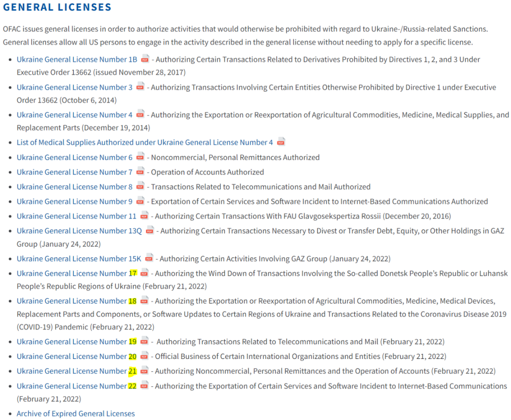Open Ukraine General License Number 19 link
Viewport: 511px width, 420px height.
point(76,341)
